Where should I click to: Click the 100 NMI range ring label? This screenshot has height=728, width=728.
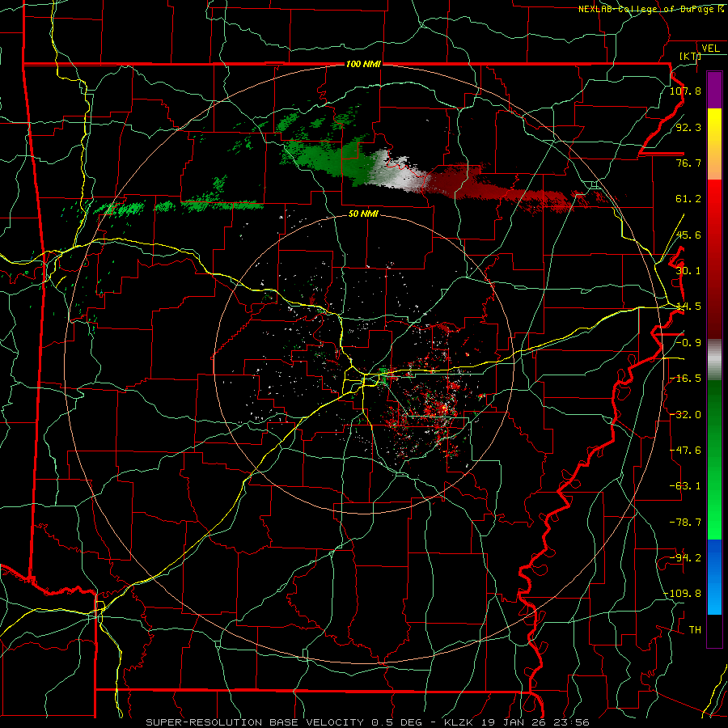[363, 64]
